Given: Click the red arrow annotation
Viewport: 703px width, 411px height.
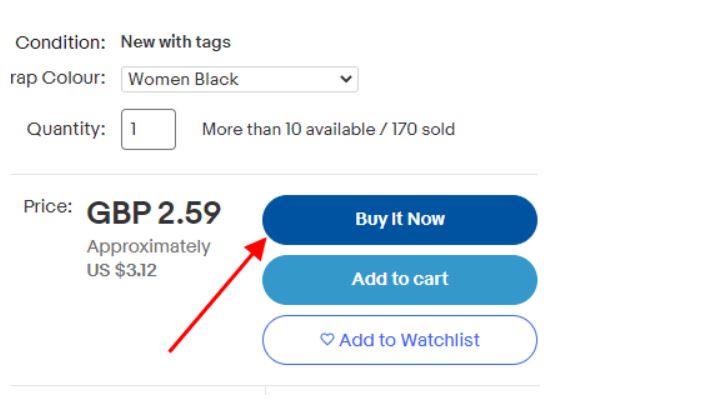Looking at the screenshot, I should tap(217, 295).
